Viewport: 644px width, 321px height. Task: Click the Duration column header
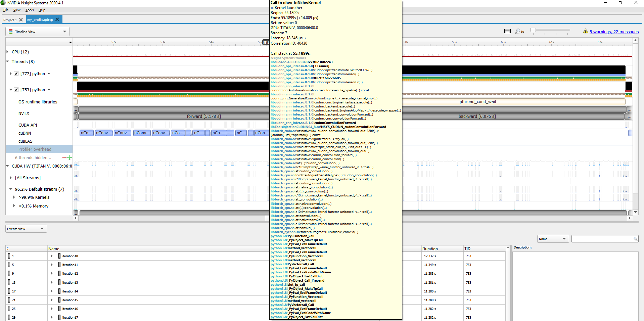click(x=430, y=249)
